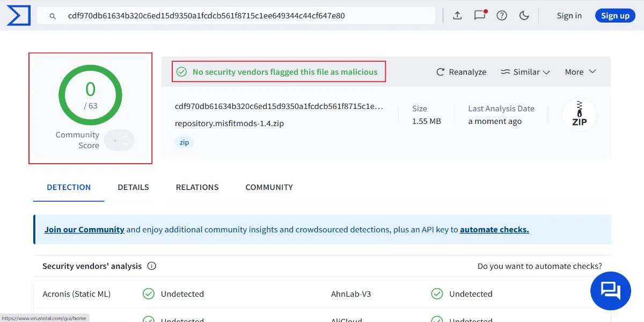This screenshot has width=644, height=322.
Task: Switch to the RELATIONS tab
Action: pos(197,187)
